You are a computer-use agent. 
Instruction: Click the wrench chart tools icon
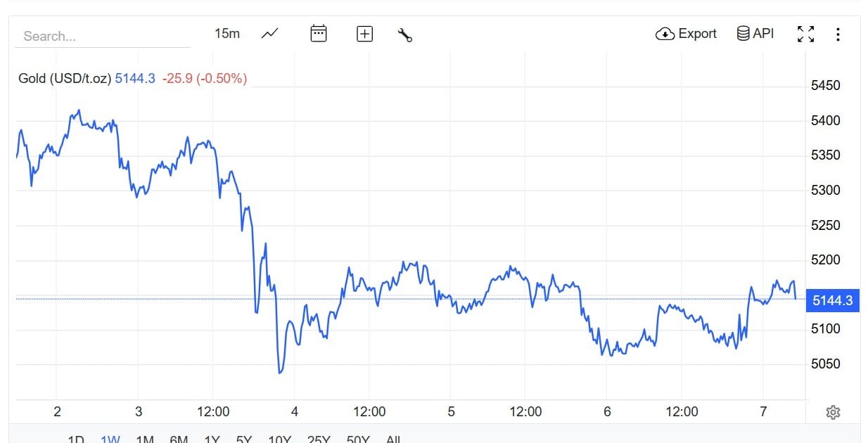pyautogui.click(x=406, y=34)
